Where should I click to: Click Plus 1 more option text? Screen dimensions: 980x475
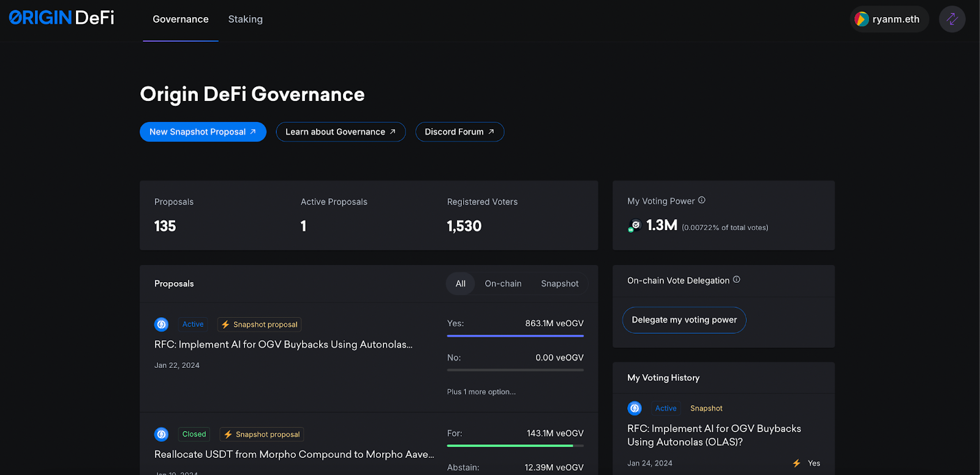pos(481,392)
